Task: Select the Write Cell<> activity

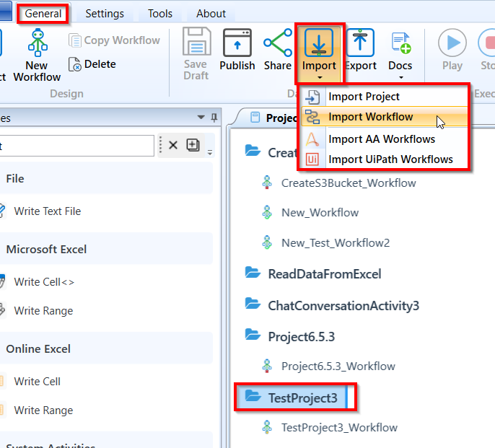Action: 44,282
